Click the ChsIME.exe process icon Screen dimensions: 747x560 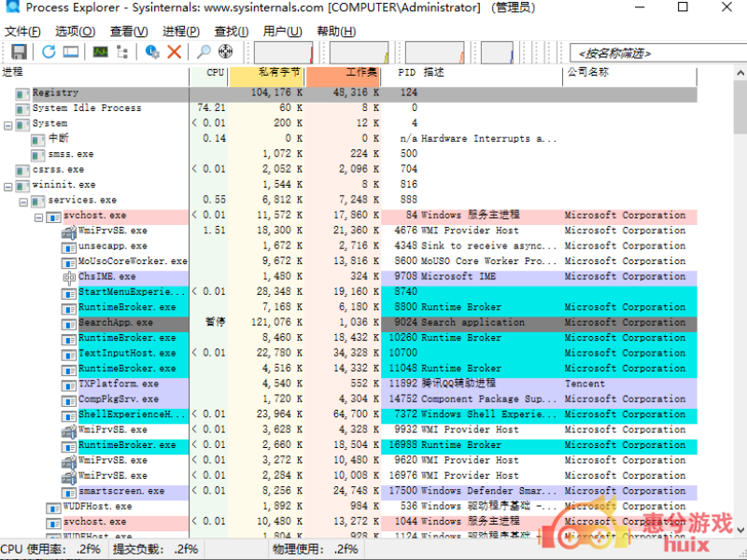coord(69,277)
